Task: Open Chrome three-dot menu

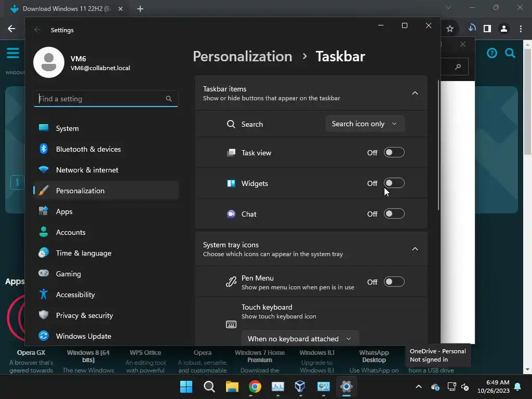Action: 521,29
